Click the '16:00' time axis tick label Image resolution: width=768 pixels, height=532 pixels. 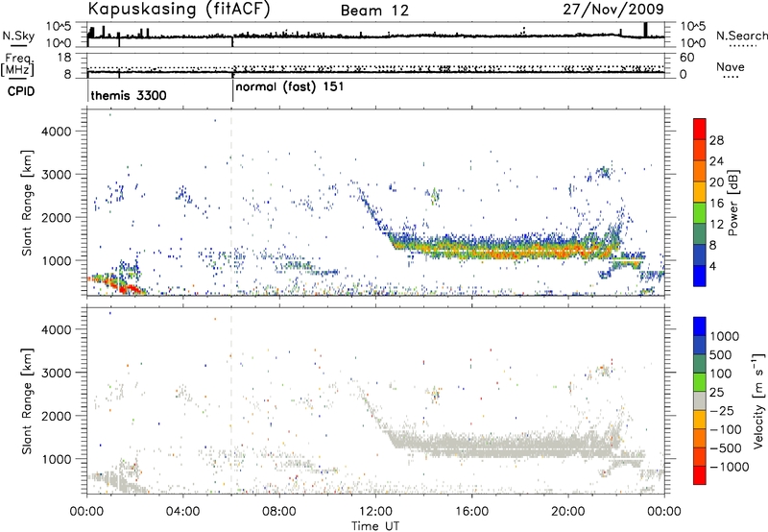point(471,512)
